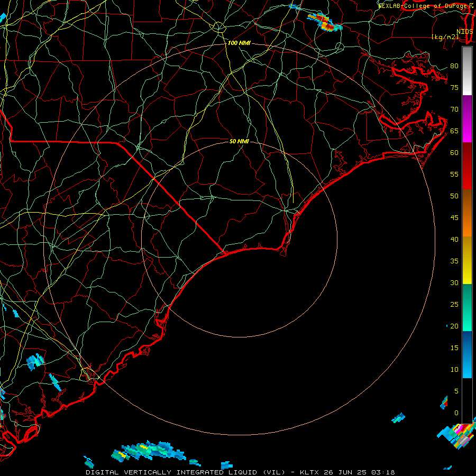Click the KLTX station identifier in the caption
476x476 pixels.
pos(309,472)
